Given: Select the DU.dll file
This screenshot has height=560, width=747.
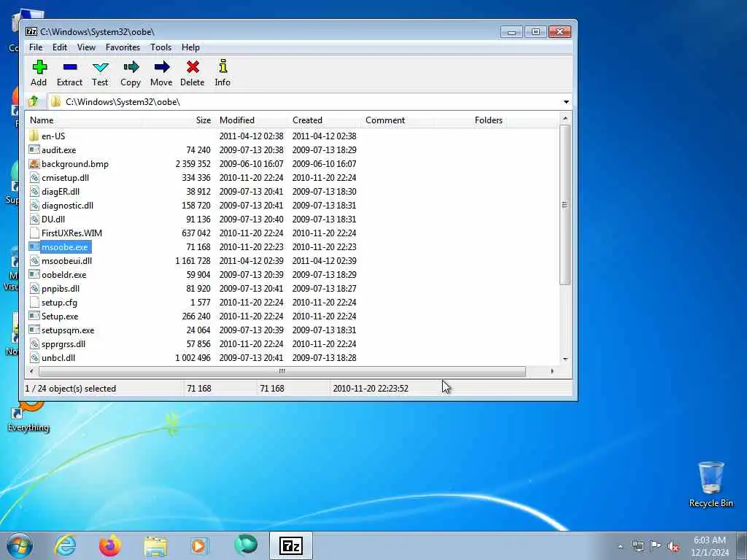Looking at the screenshot, I should tap(53, 219).
